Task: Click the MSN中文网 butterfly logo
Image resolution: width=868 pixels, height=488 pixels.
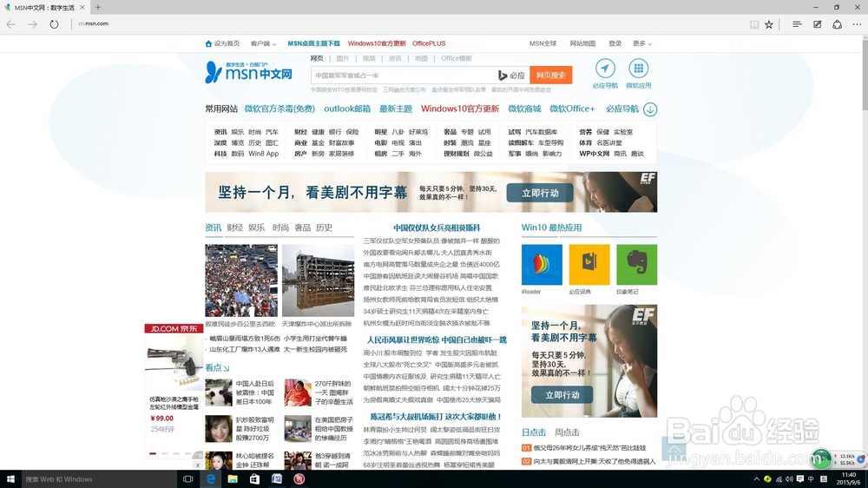Action: 248,73
